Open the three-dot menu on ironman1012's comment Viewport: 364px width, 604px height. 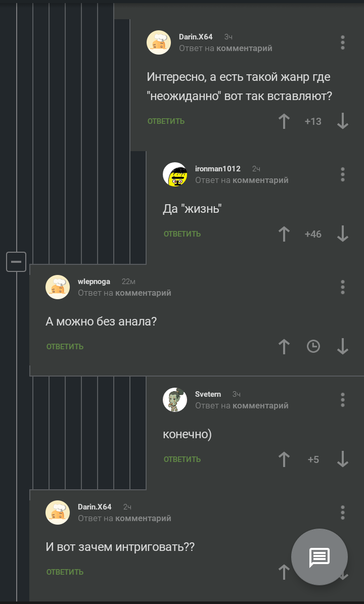tap(342, 174)
